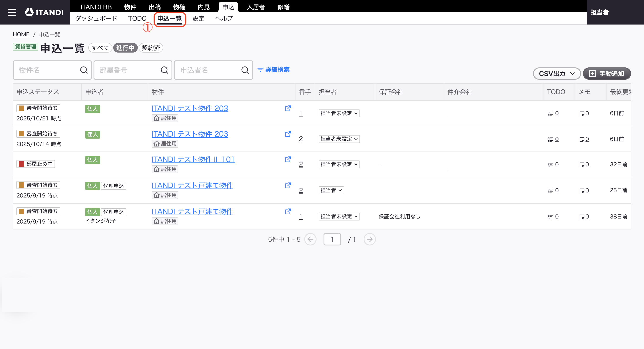
Task: Go to previous page arrow in pagination
Action: pyautogui.click(x=310, y=239)
